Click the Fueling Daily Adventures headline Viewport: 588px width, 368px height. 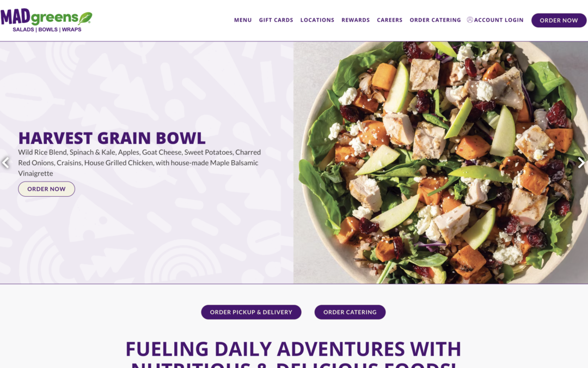[293, 354]
